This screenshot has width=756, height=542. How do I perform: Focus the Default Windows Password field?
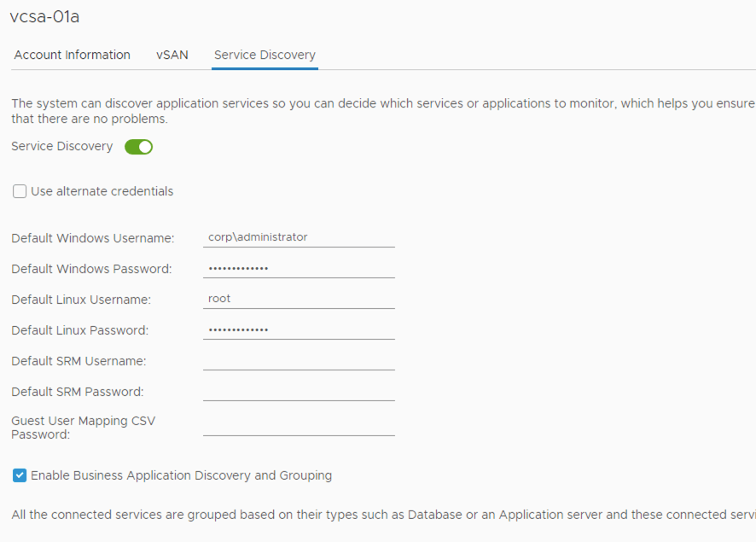click(299, 268)
